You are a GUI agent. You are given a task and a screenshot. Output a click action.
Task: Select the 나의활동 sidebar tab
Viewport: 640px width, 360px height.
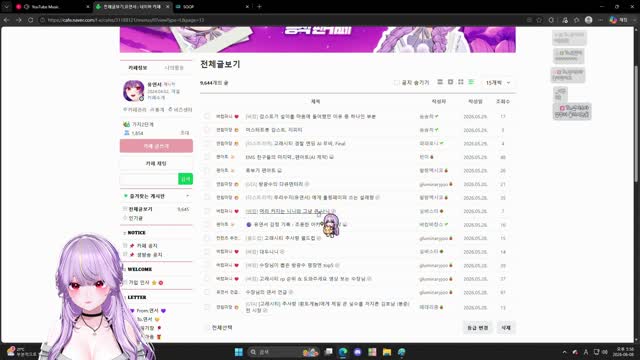click(174, 68)
